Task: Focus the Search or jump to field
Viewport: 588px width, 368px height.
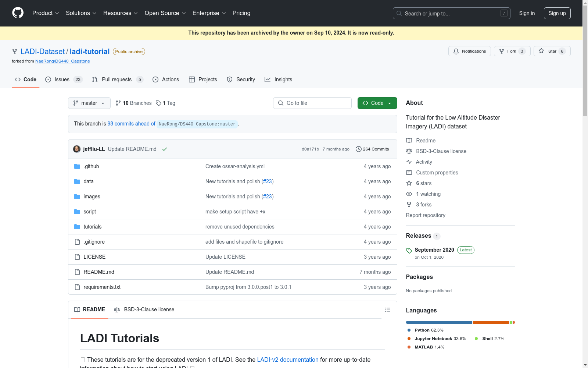Action: [452, 13]
